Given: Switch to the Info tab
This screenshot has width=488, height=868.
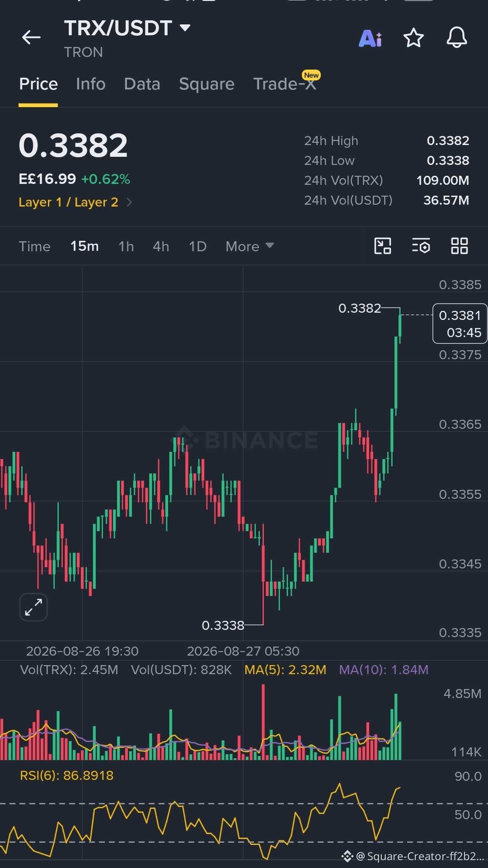Looking at the screenshot, I should (91, 84).
